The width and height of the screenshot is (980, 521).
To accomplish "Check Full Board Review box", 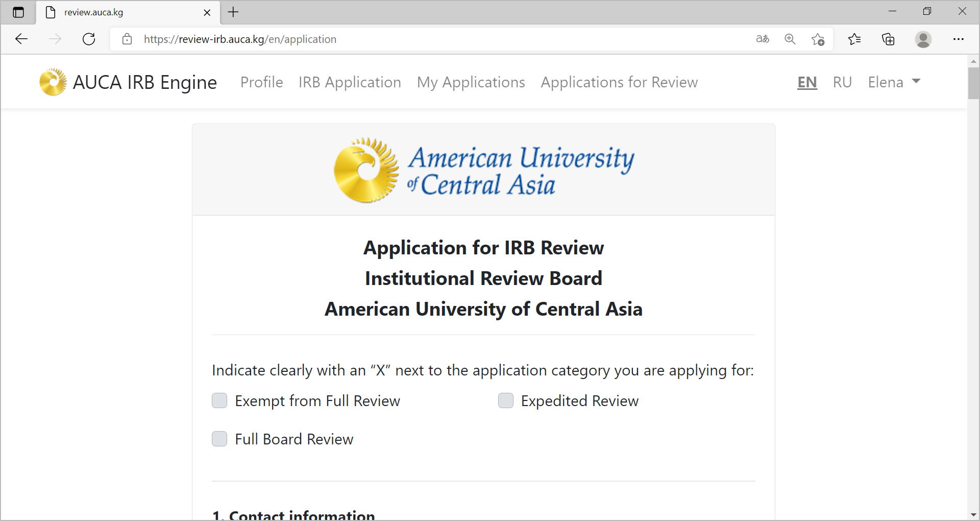I will click(x=219, y=439).
